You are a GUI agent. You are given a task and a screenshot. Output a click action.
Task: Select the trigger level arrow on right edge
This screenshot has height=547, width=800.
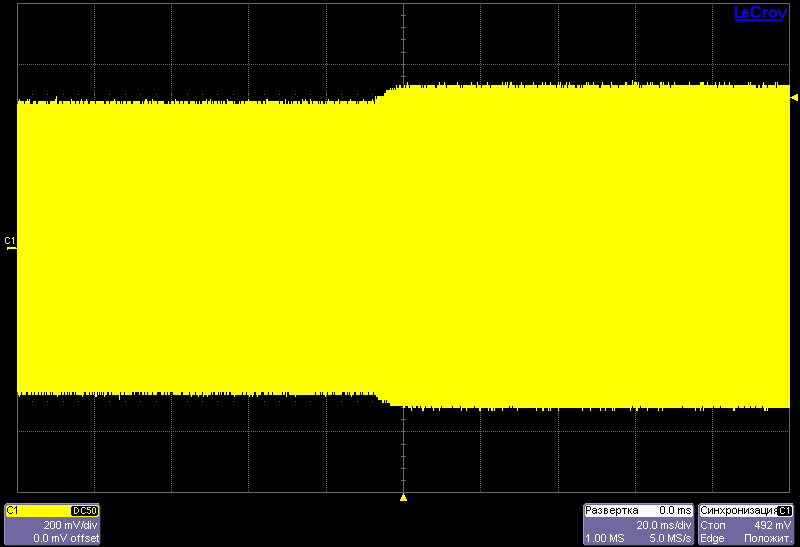(x=794, y=97)
